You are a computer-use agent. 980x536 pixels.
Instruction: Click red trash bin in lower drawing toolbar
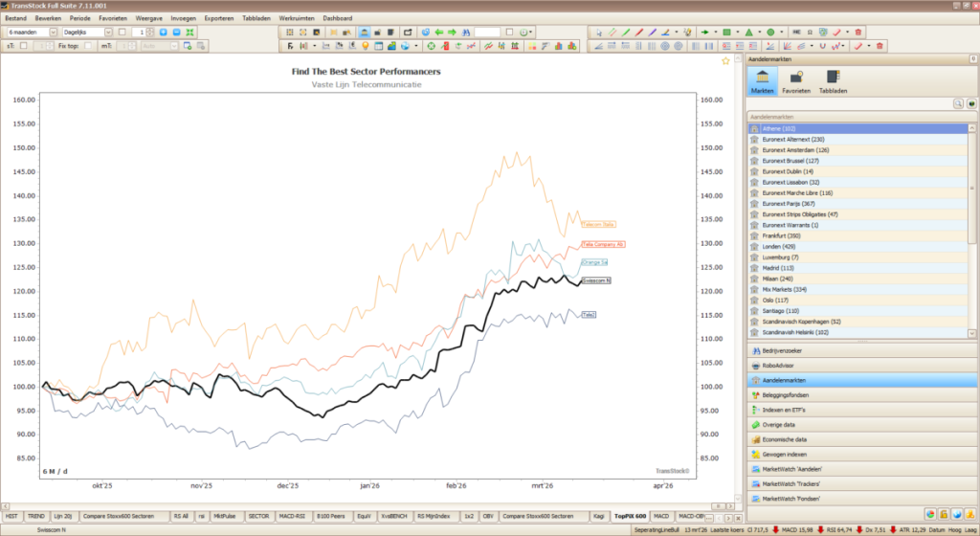pos(880,46)
